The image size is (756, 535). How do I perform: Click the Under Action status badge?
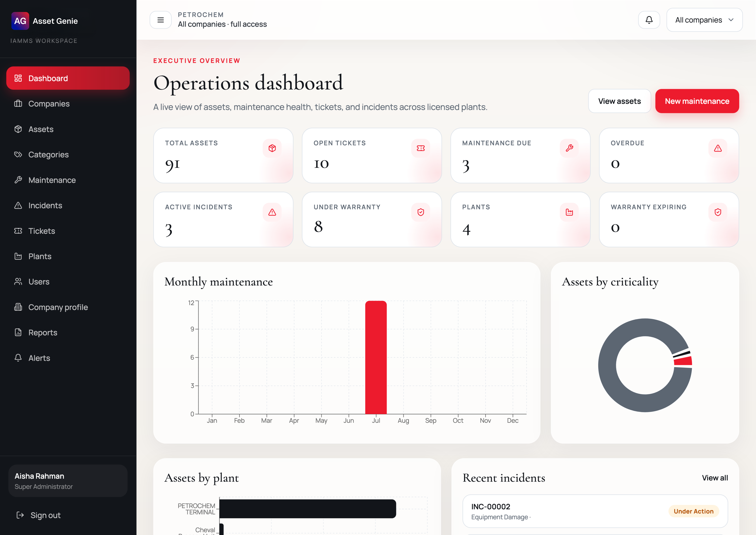693,511
